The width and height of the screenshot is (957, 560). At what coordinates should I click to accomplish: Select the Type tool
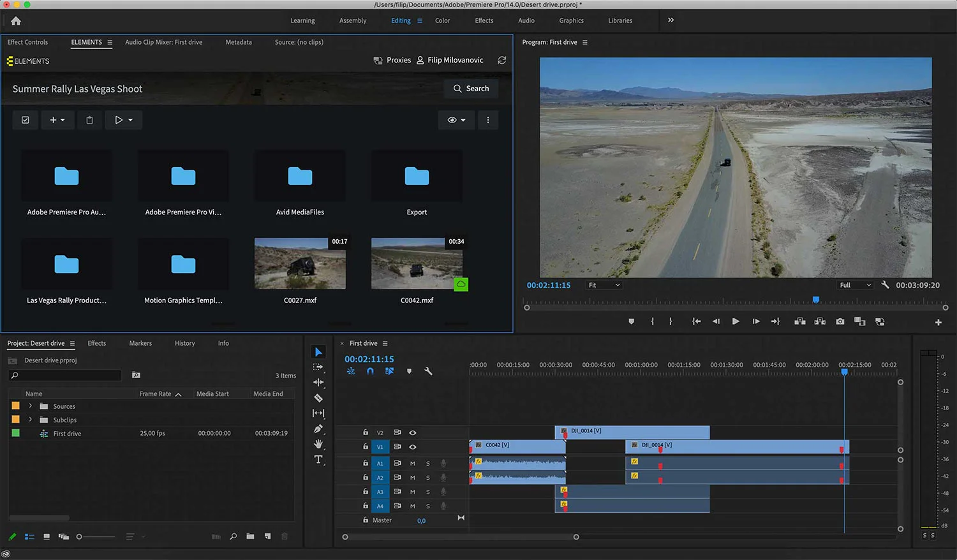(318, 459)
